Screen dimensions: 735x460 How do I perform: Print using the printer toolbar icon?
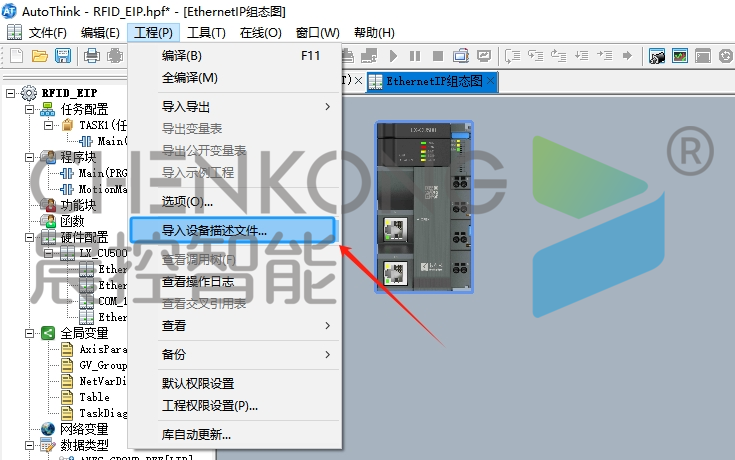click(92, 56)
